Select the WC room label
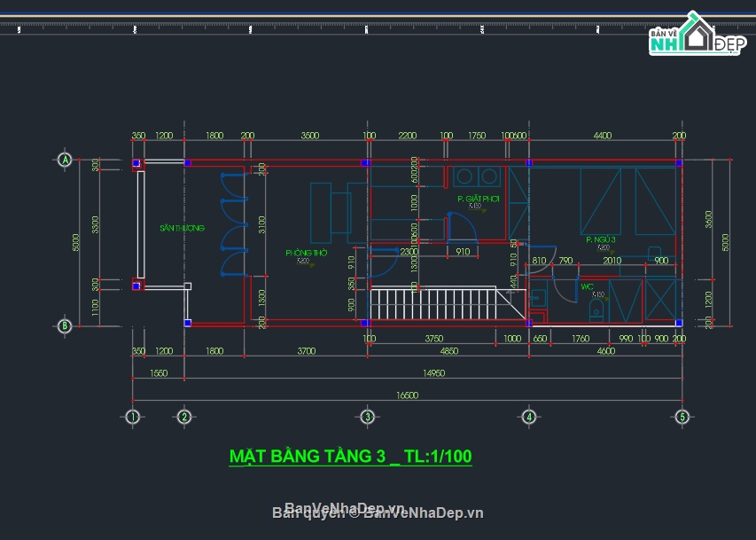Viewport: 756px width, 540px height. tap(587, 286)
